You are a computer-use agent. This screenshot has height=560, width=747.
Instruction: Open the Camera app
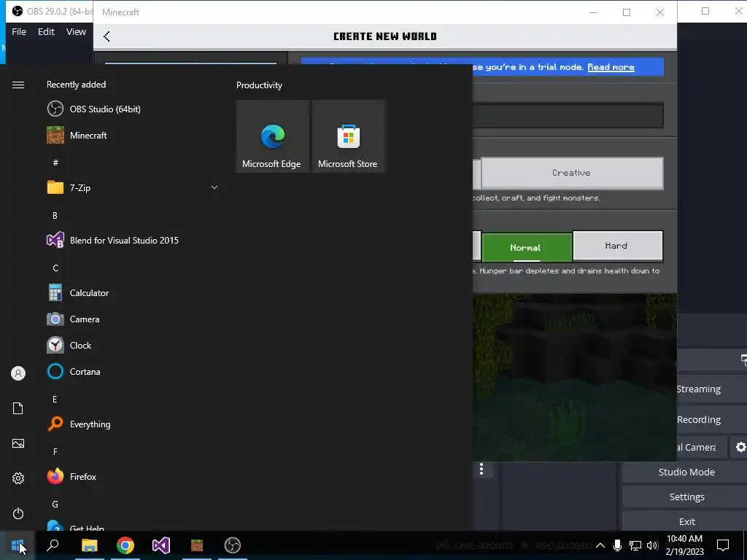[133, 319]
